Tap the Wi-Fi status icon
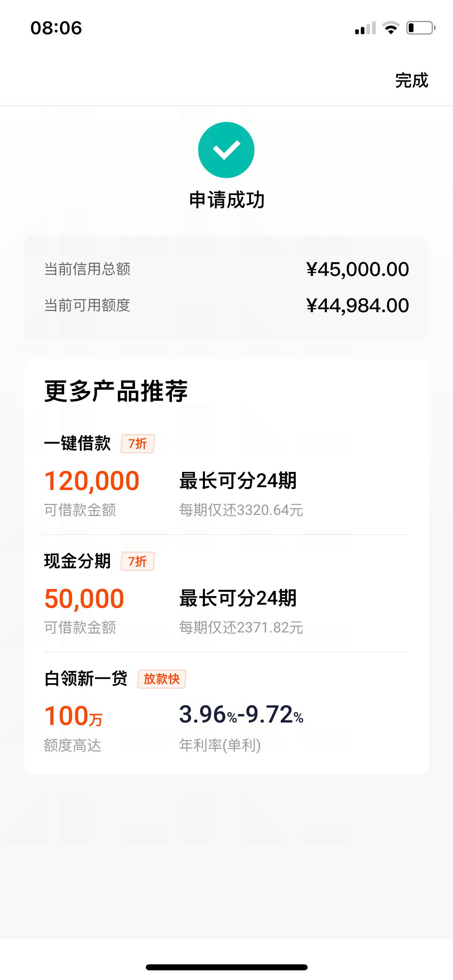Viewport: 453px width, 980px height. [391, 28]
